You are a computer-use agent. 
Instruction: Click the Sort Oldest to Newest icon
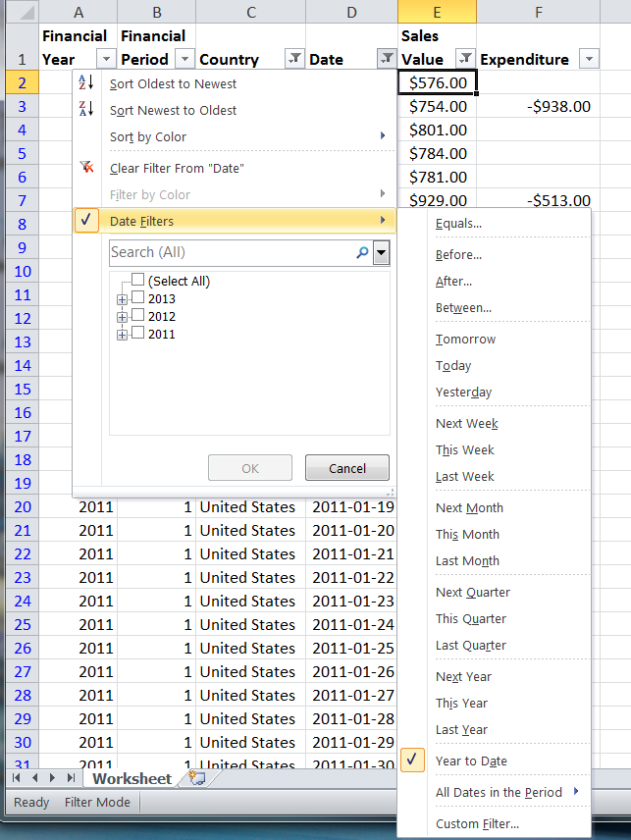pyautogui.click(x=86, y=83)
